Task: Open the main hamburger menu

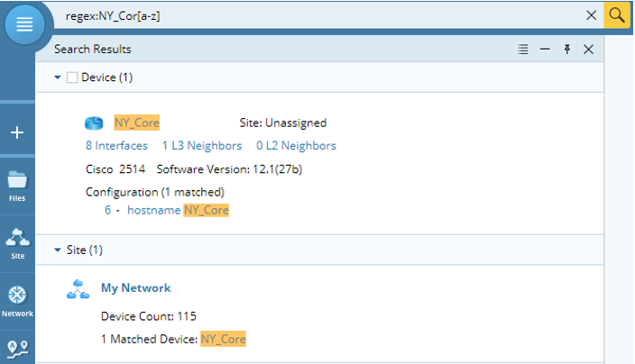Action: tap(24, 24)
